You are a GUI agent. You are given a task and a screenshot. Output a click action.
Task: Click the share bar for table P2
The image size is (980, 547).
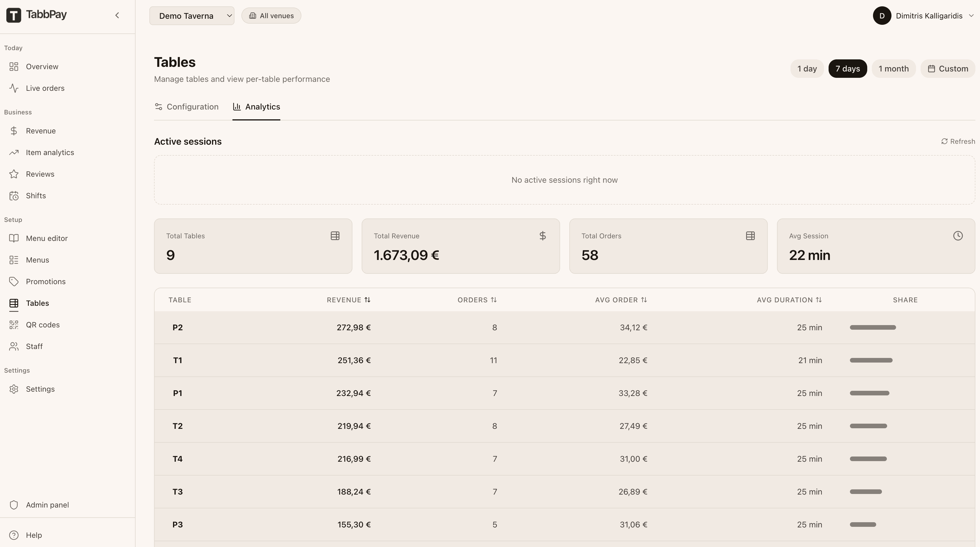[x=873, y=327]
